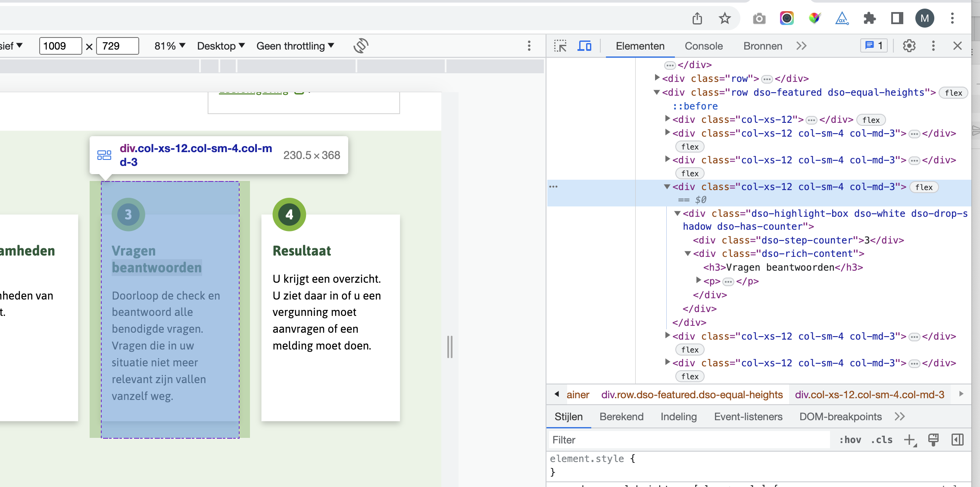Open the 81% zoom dropdown
Image resolution: width=980 pixels, height=487 pixels.
[x=170, y=46]
